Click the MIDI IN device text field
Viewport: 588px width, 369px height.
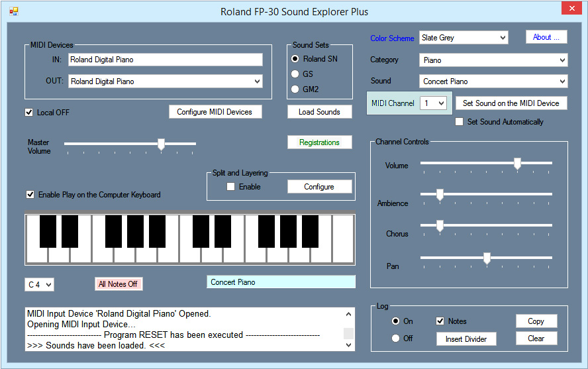(166, 60)
